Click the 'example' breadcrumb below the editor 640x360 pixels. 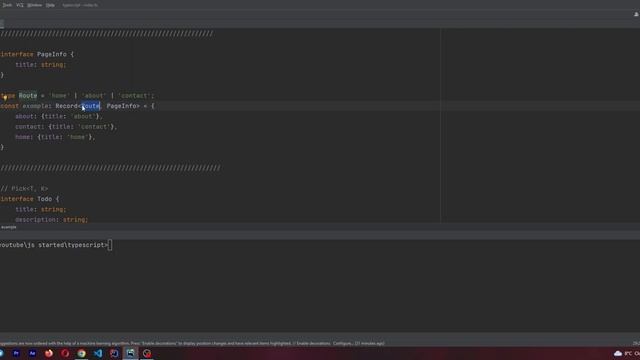pyautogui.click(x=9, y=227)
